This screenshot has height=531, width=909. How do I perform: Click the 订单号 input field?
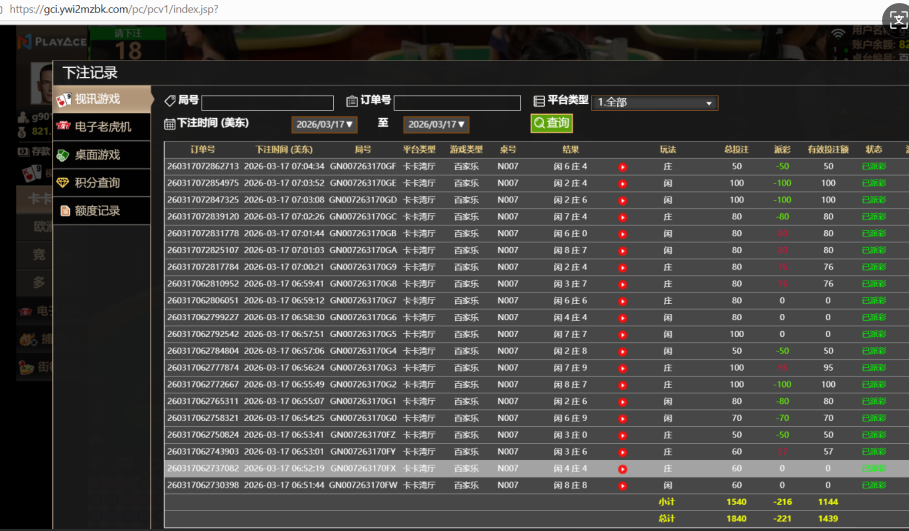[x=457, y=103]
